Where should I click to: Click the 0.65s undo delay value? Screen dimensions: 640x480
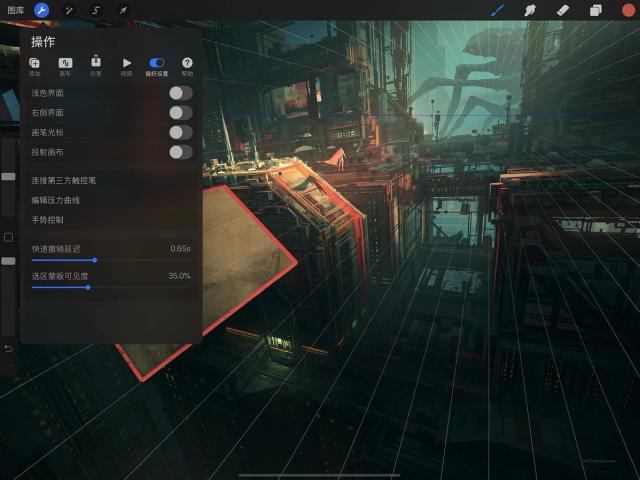(x=180, y=248)
